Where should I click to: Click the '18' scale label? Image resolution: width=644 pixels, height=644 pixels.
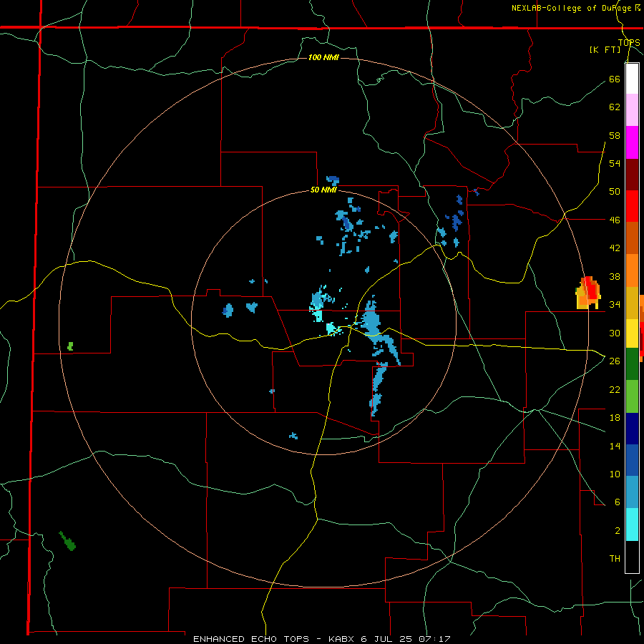pos(615,418)
